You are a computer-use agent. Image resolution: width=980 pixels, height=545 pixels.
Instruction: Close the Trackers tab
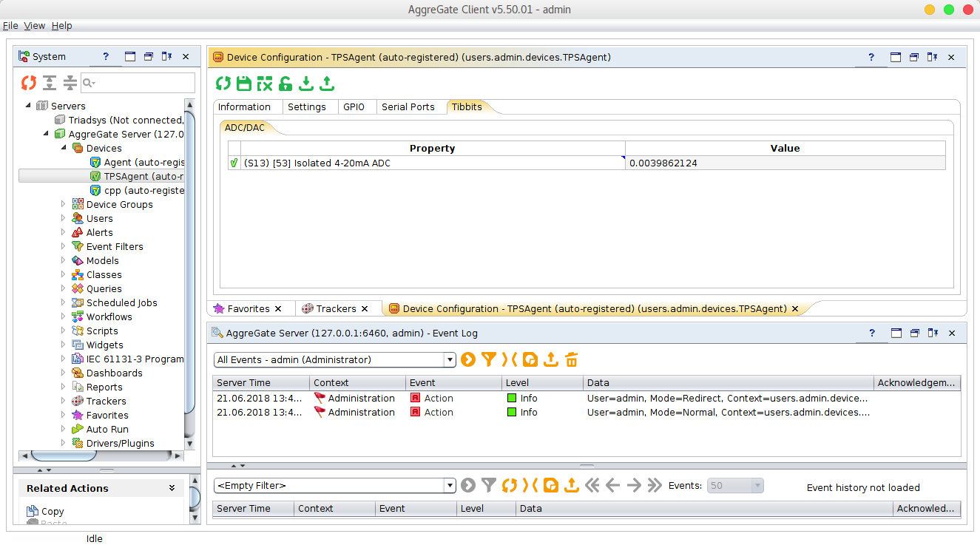(x=365, y=308)
